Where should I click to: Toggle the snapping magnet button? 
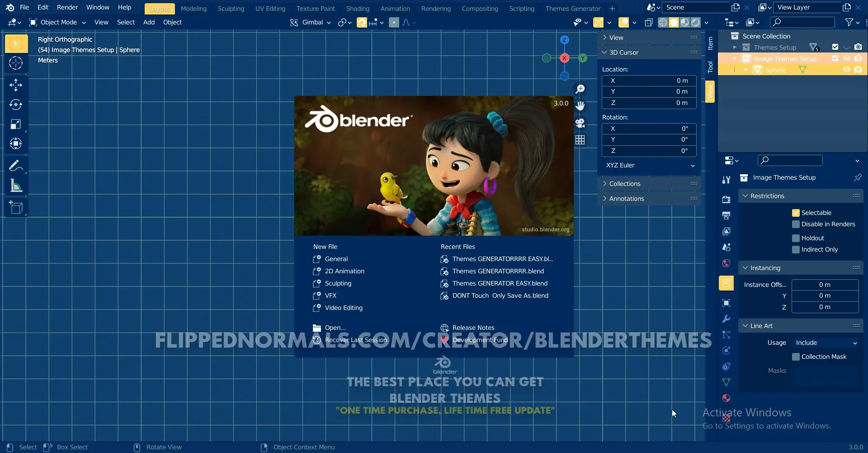coord(362,22)
